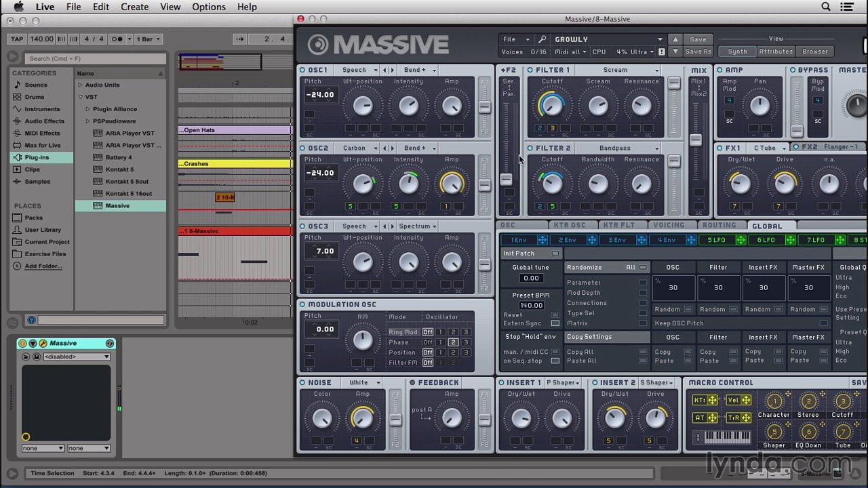Viewport: 868px width, 488px height.
Task: Open Insert 1 P Shaper dropdown
Action: point(563,382)
